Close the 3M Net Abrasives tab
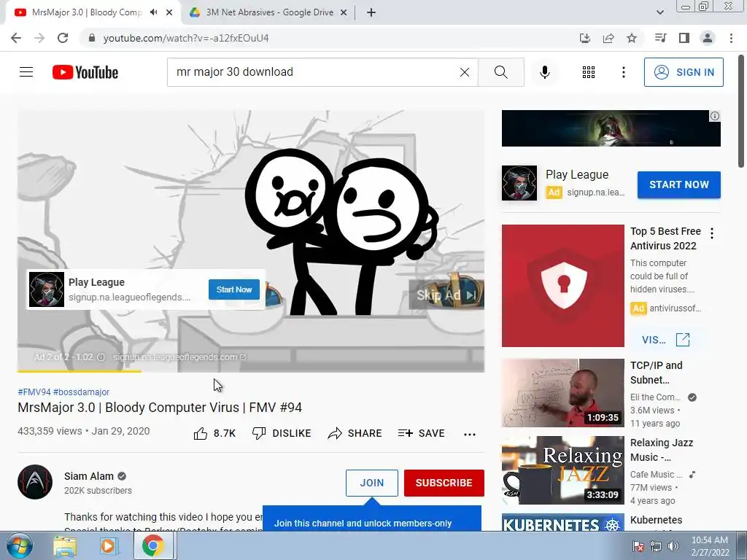The height and width of the screenshot is (560, 747). point(344,12)
